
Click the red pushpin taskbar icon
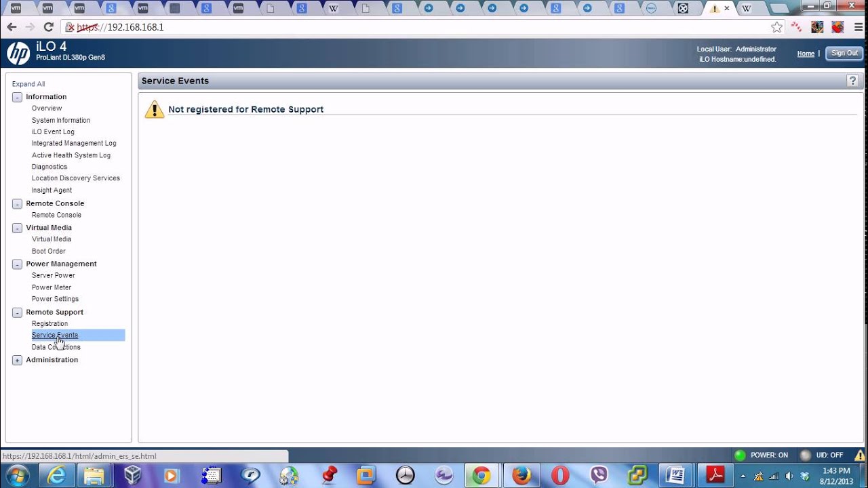(x=329, y=475)
